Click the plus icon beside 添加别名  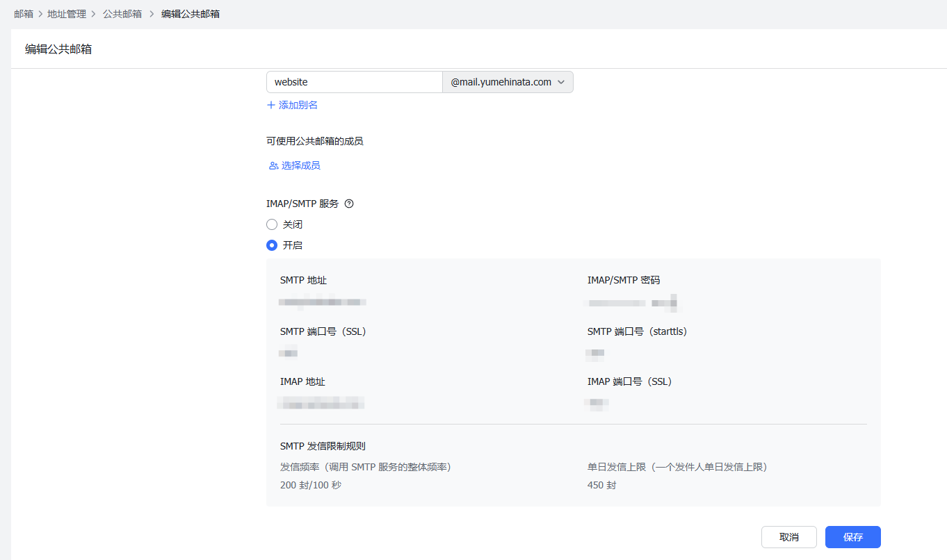(271, 105)
